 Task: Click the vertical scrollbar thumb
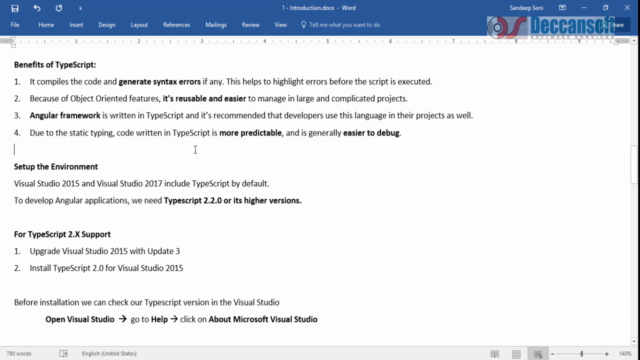point(634,165)
